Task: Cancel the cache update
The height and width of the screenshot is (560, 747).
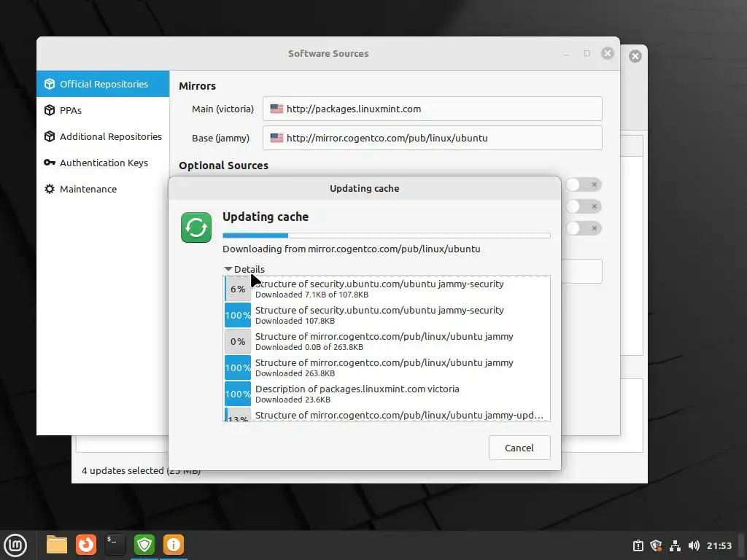Action: tap(519, 448)
